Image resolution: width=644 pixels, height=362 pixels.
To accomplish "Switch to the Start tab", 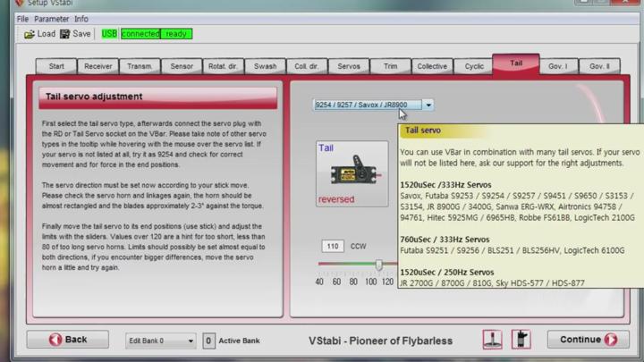I will (56, 66).
